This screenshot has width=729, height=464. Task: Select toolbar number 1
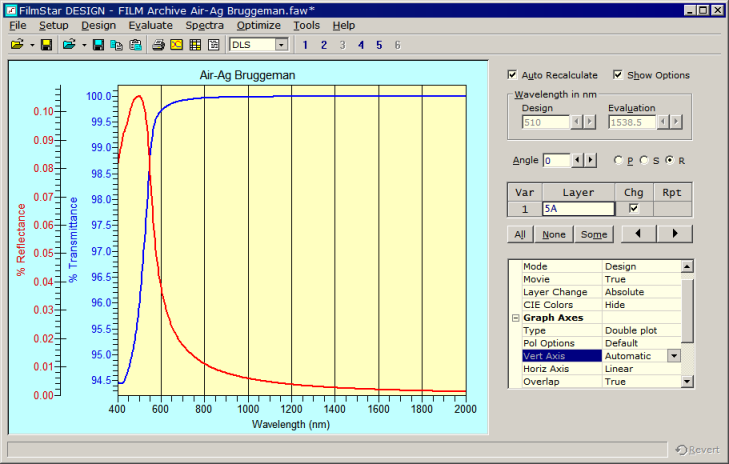click(x=305, y=45)
